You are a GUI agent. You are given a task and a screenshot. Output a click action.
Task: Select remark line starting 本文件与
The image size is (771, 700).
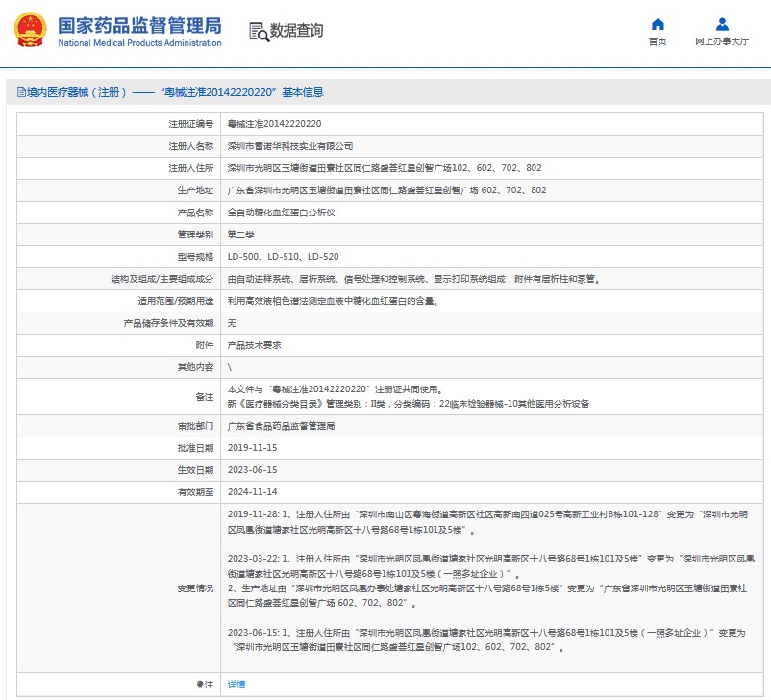[335, 389]
